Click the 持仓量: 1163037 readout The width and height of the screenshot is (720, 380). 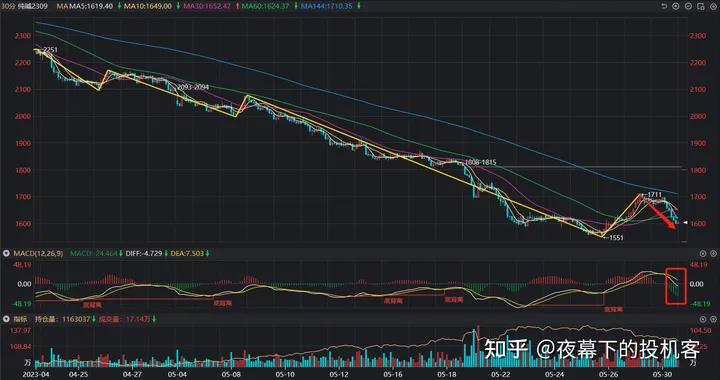[61, 319]
